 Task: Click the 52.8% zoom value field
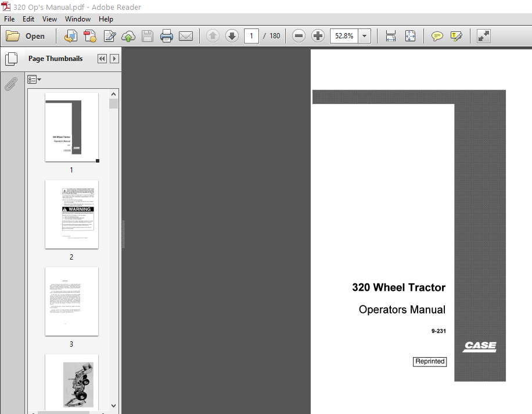(x=344, y=36)
